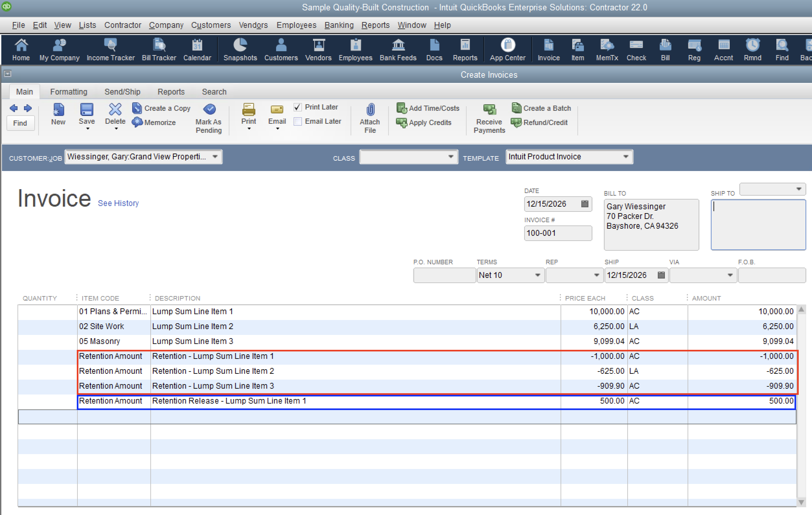Open the Reports icon in icon bar
Image resolution: width=812 pixels, height=515 pixels.
coord(465,50)
